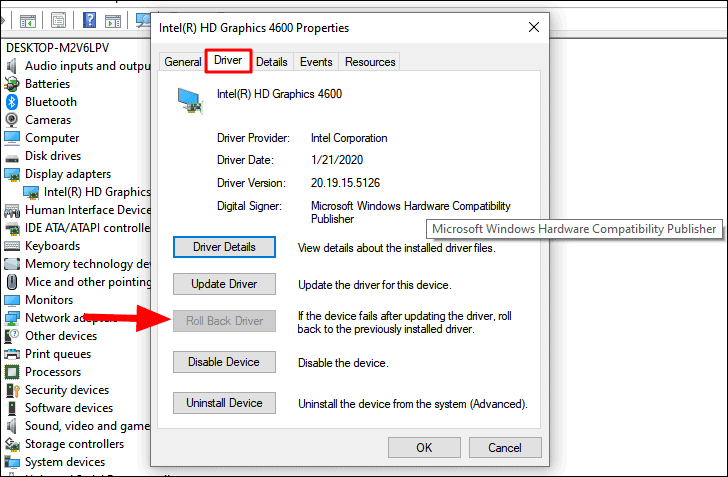Open the blue Help question-mark icon

pos(89,20)
